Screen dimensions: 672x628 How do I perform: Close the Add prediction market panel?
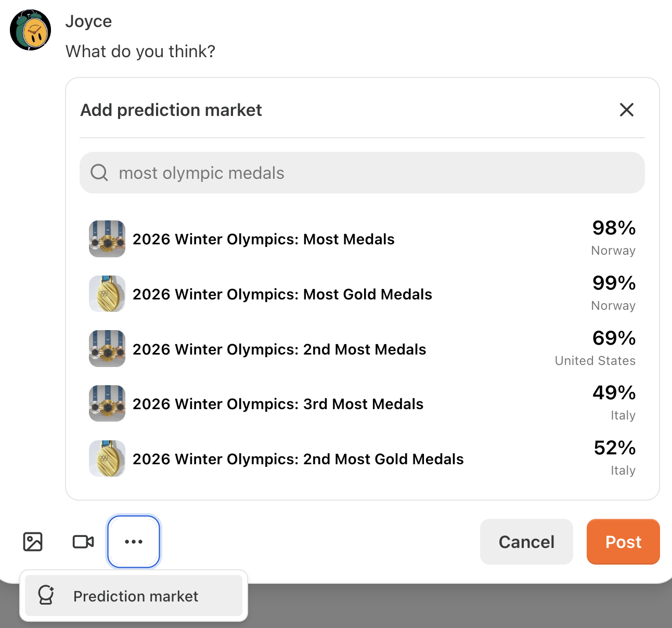[x=627, y=110]
